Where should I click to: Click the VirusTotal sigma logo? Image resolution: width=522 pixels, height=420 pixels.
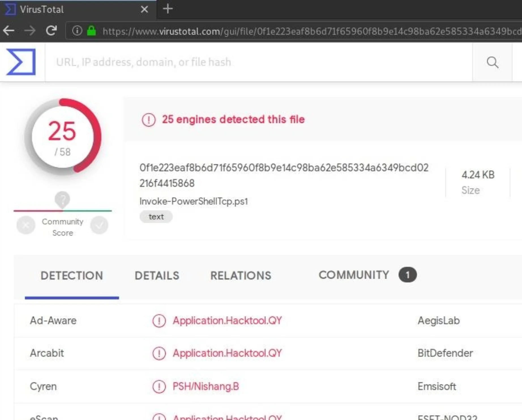[21, 62]
